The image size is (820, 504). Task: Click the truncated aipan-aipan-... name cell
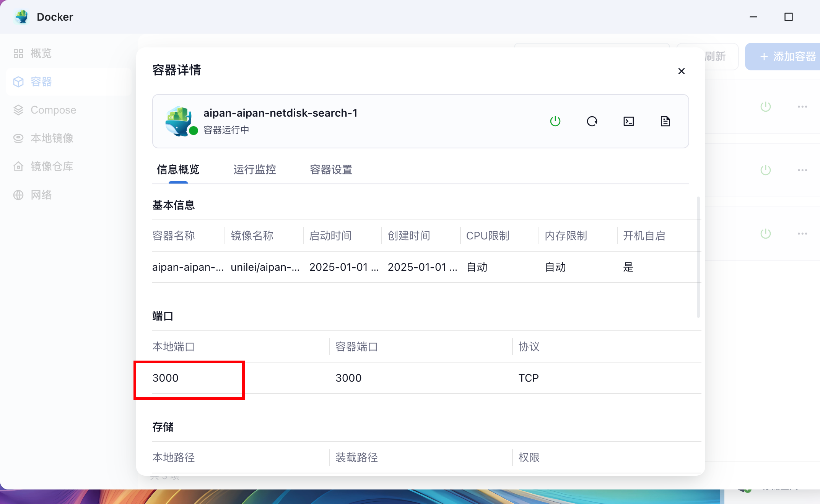[x=188, y=267]
